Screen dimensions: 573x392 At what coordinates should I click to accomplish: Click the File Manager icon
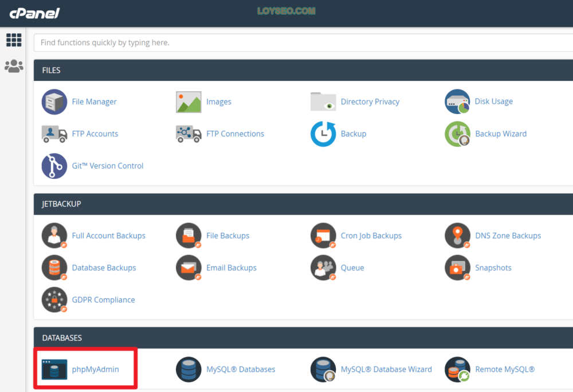[x=54, y=102]
